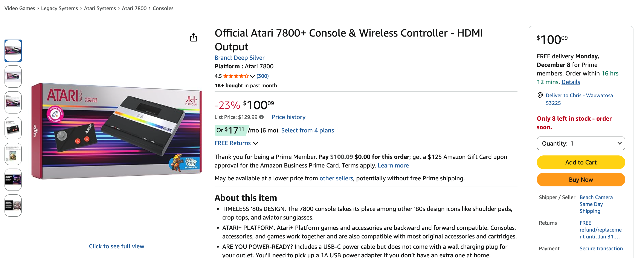Expand the rating breakdown chevron
644x258 pixels.
pyautogui.click(x=252, y=76)
